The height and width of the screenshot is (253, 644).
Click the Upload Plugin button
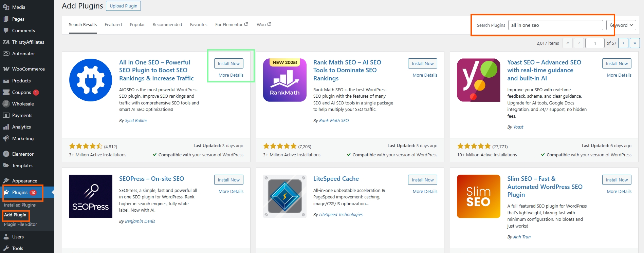(123, 6)
